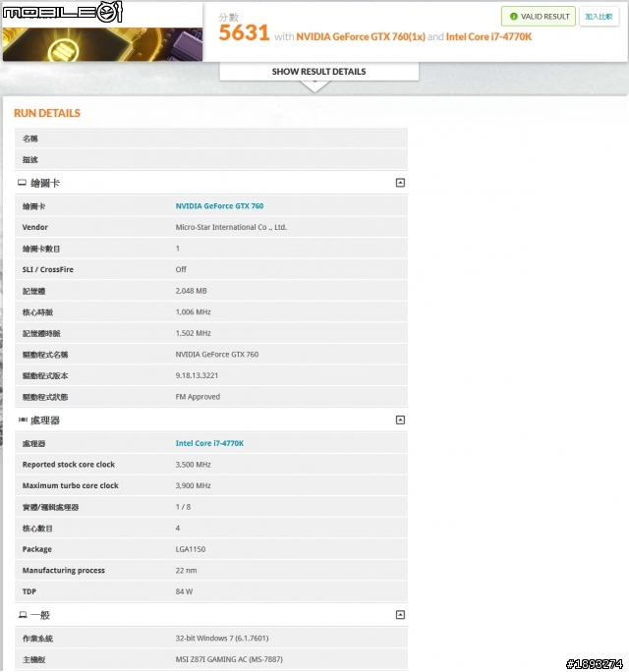
Task: Click the benchmark thumbnail image
Action: pos(102,44)
